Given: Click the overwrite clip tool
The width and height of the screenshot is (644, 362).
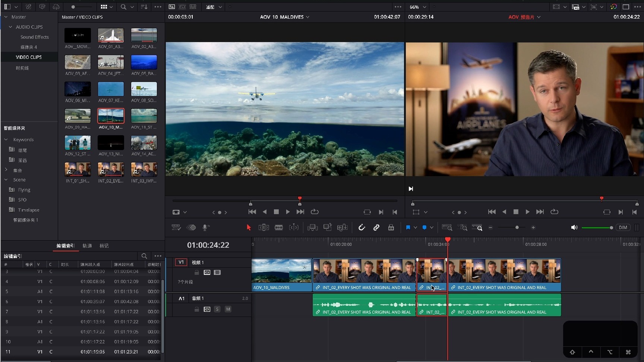Looking at the screenshot, I should [x=327, y=228].
